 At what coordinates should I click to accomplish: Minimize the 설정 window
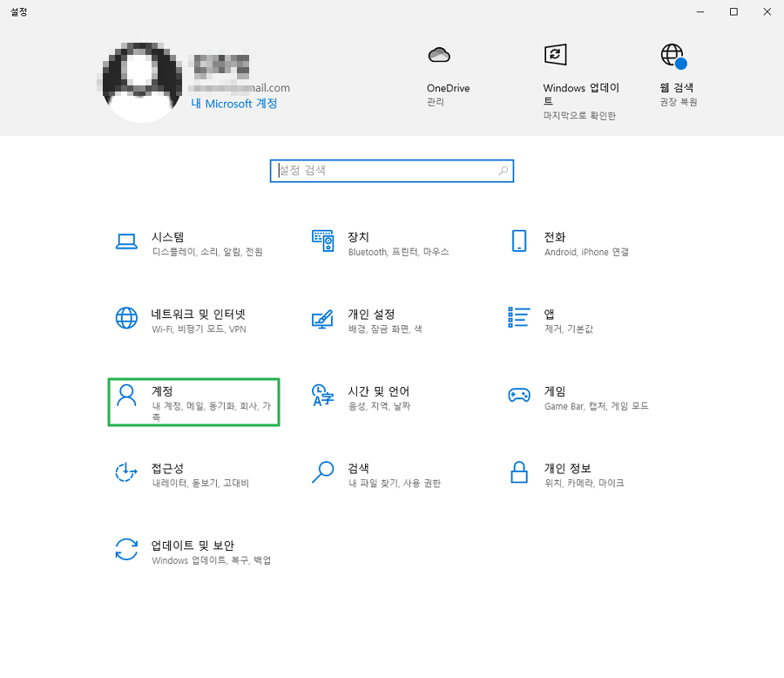tap(700, 11)
